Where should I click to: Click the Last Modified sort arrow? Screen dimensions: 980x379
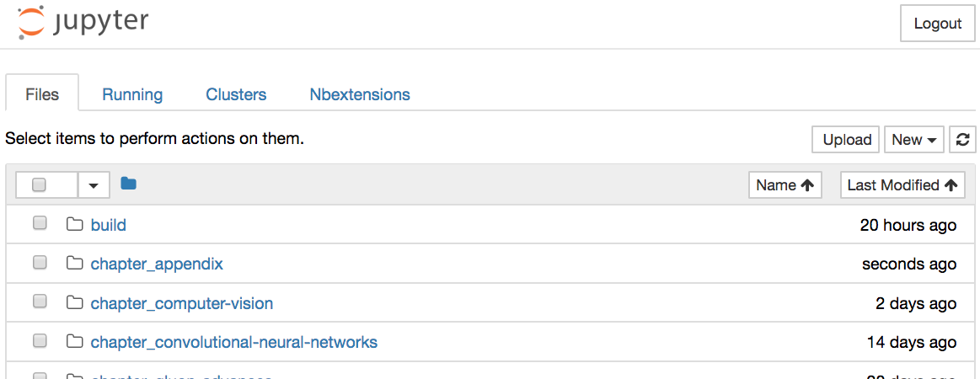[951, 185]
